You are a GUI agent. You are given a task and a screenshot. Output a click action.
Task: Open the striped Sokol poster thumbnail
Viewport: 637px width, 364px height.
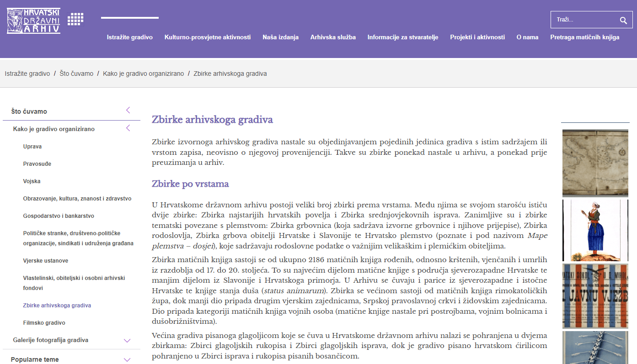(594, 296)
